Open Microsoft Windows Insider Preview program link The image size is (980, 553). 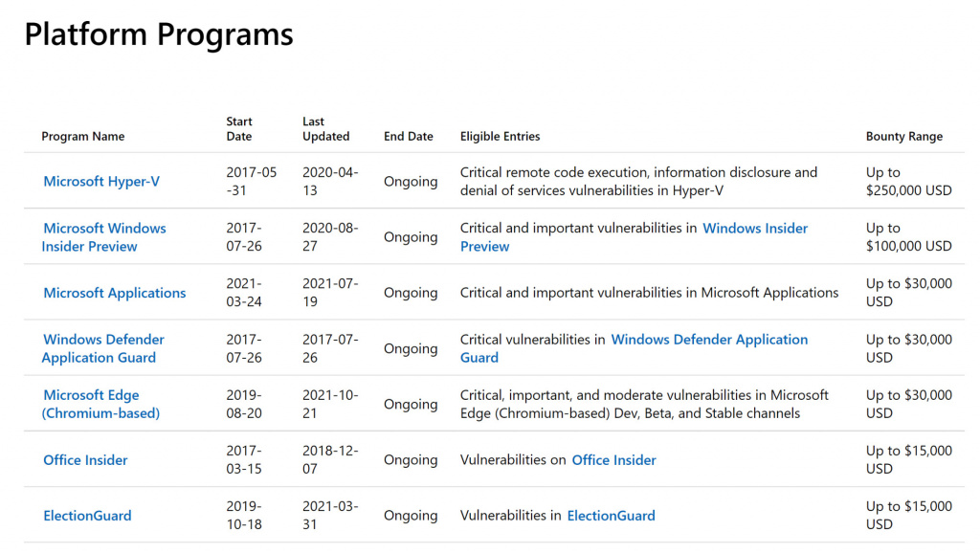point(103,237)
